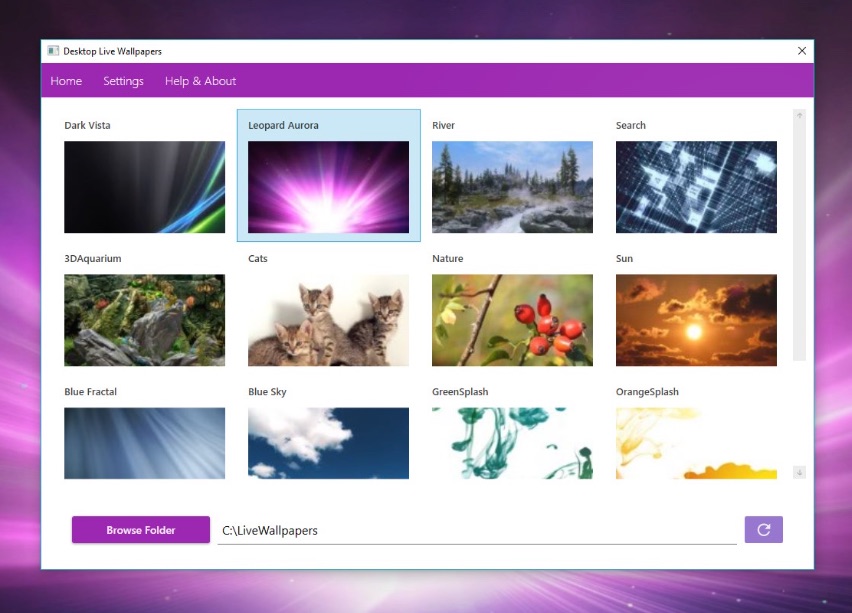Choose the Cats wallpaper
This screenshot has height=613, width=852.
tap(328, 320)
